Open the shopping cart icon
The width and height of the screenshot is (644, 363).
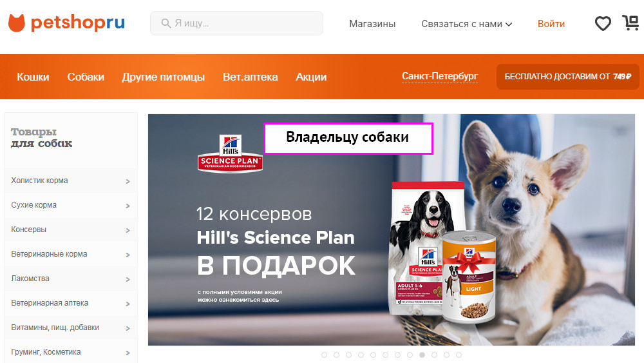pyautogui.click(x=630, y=23)
